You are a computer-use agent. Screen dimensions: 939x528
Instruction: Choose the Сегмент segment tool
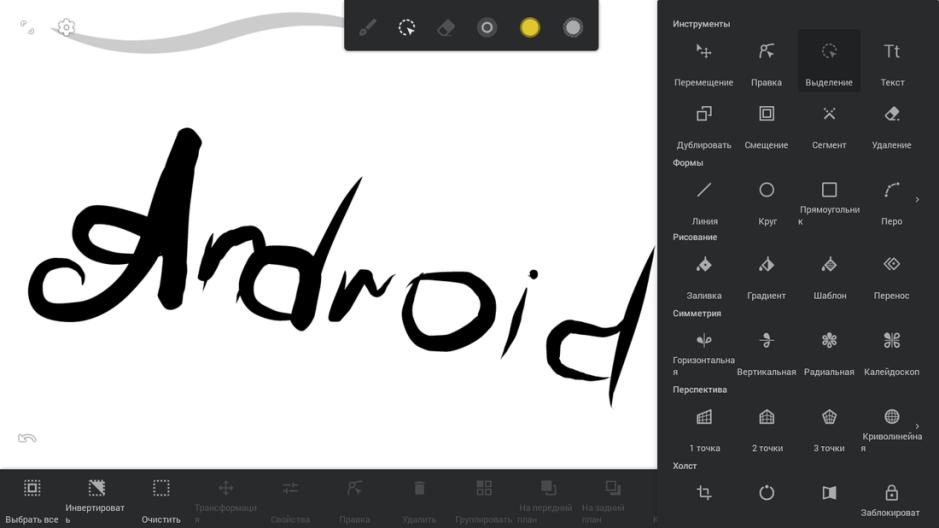pyautogui.click(x=829, y=125)
